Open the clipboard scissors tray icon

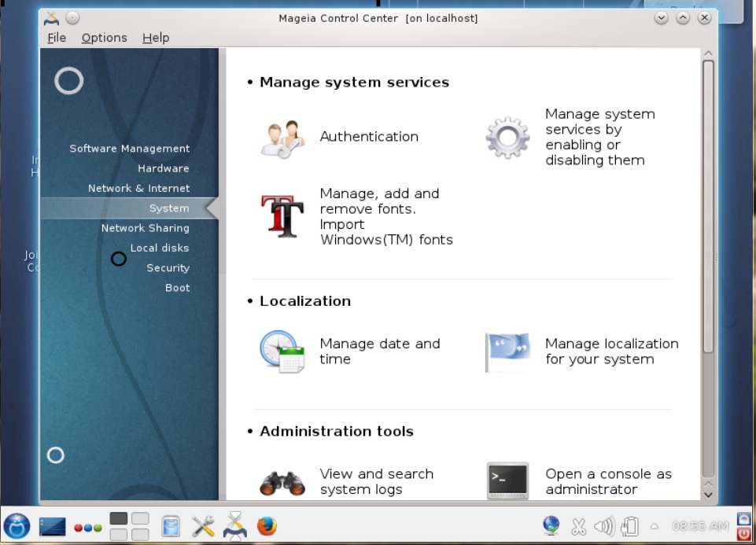[578, 526]
